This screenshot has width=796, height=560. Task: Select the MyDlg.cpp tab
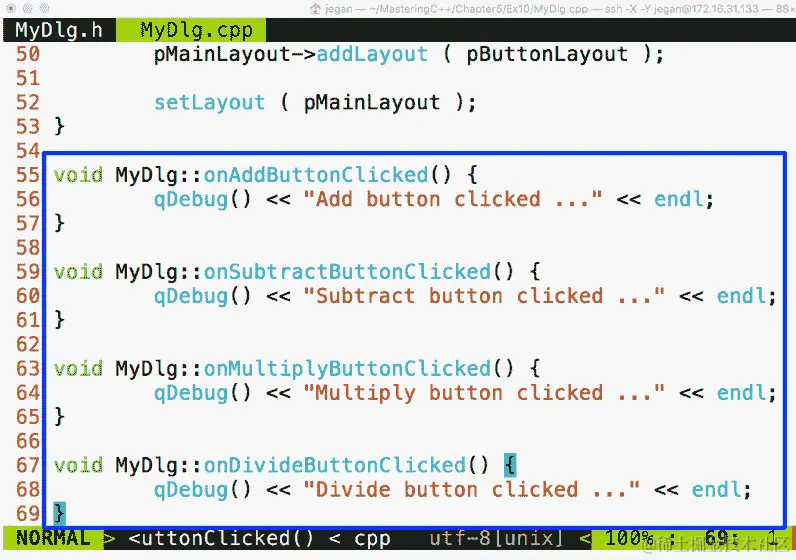pyautogui.click(x=196, y=30)
